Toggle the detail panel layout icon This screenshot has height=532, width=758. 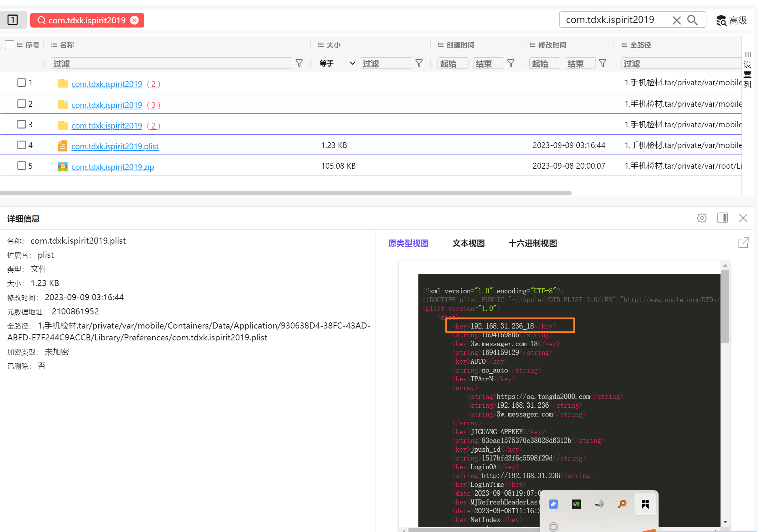tap(722, 218)
